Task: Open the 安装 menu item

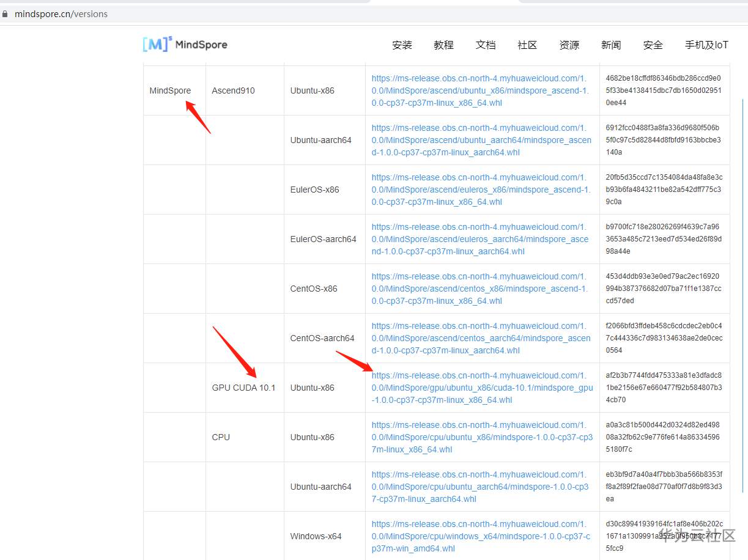Action: (x=402, y=45)
